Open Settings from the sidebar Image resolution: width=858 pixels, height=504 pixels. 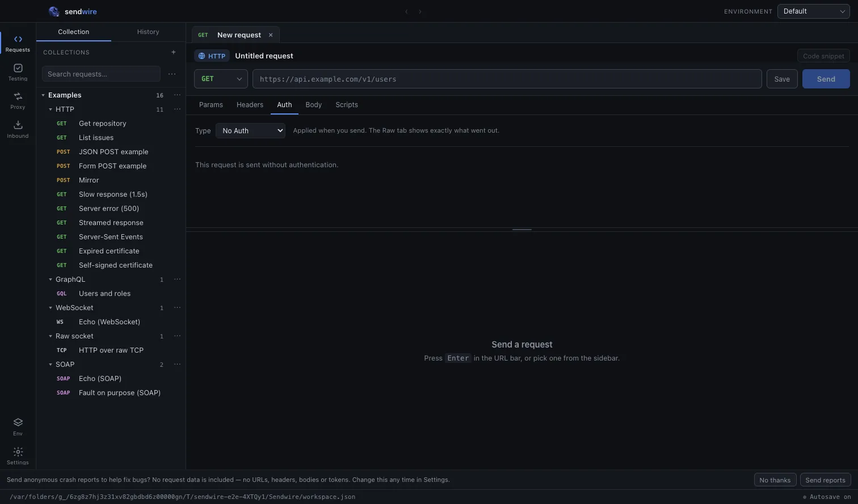(18, 456)
